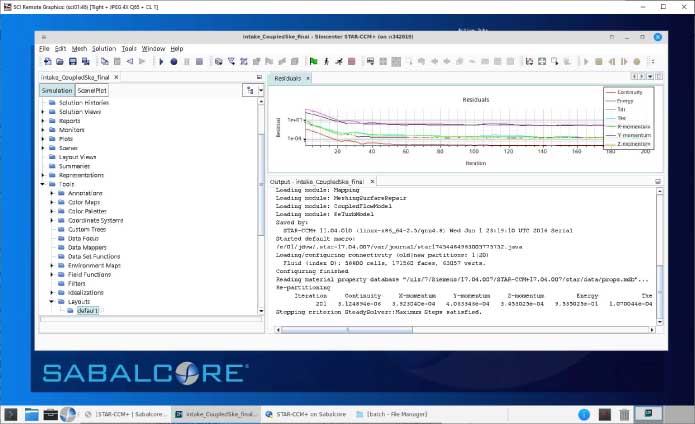Click the Output scrollbar right arrow
This screenshot has width=695, height=424.
[652, 330]
